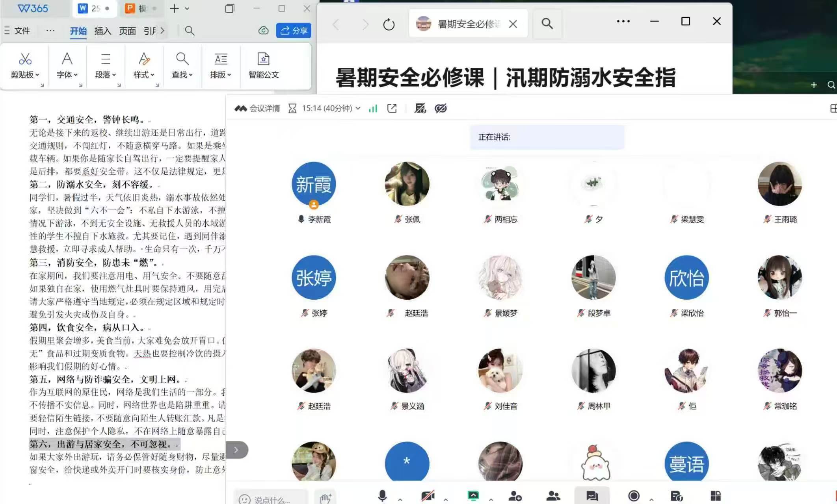Click the green share screen icon

click(473, 496)
